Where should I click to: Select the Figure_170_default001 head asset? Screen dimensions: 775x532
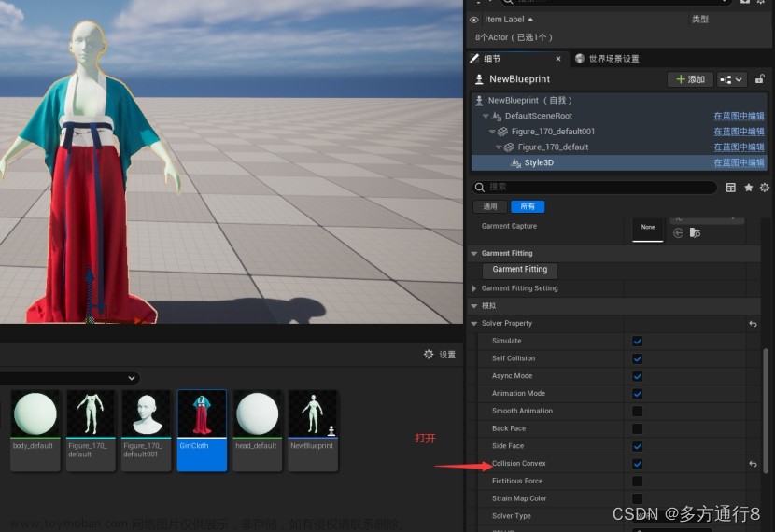click(147, 430)
